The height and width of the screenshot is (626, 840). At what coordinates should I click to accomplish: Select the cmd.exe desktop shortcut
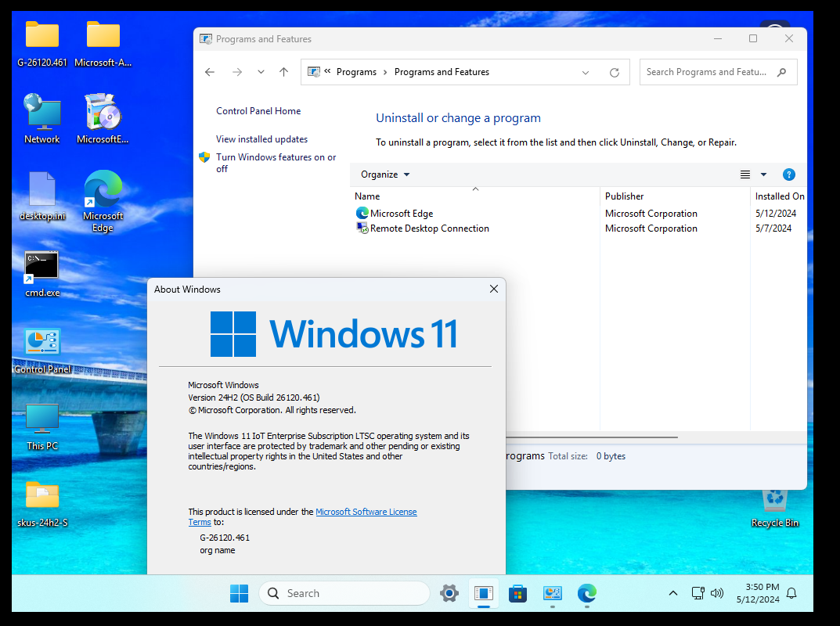41,274
